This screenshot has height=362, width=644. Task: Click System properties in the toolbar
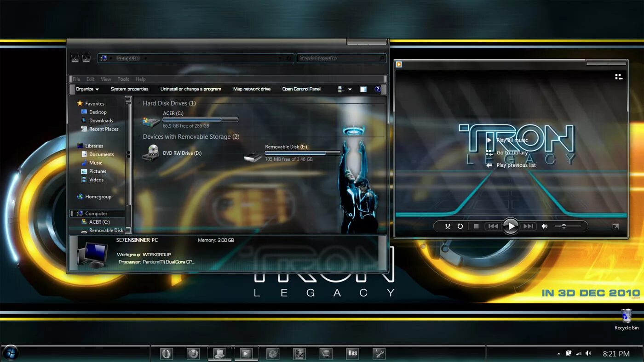coord(129,89)
